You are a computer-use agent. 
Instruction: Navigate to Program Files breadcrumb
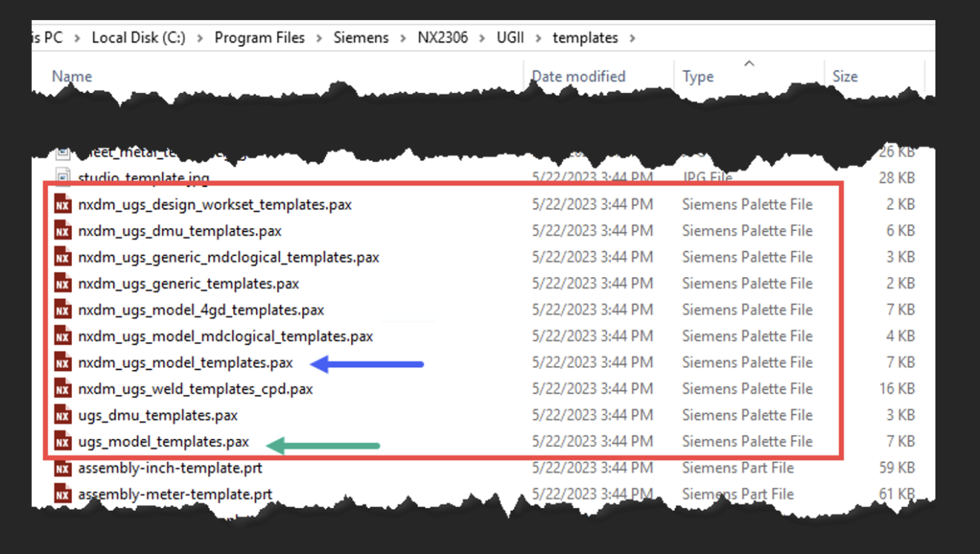[259, 38]
